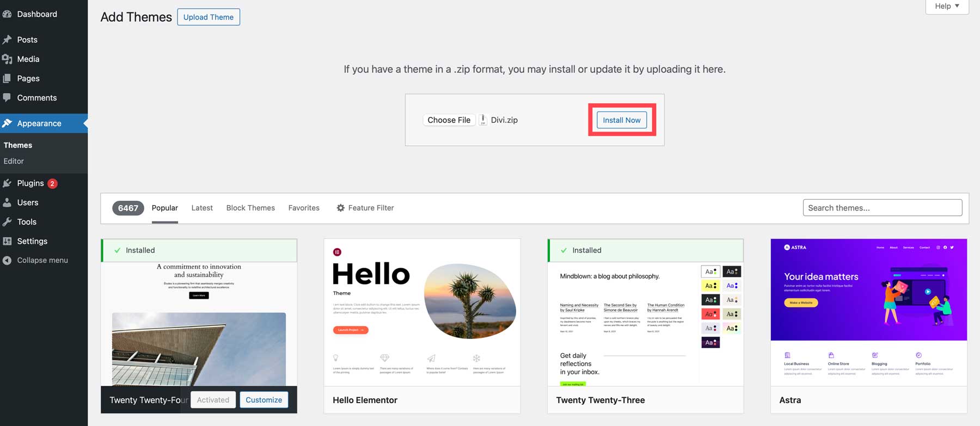Click the Media icon in sidebar
The width and height of the screenshot is (980, 426).
[x=7, y=59]
